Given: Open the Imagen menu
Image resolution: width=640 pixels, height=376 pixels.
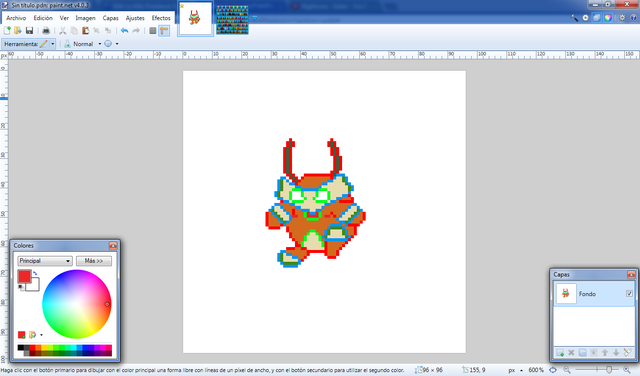Looking at the screenshot, I should click(85, 18).
